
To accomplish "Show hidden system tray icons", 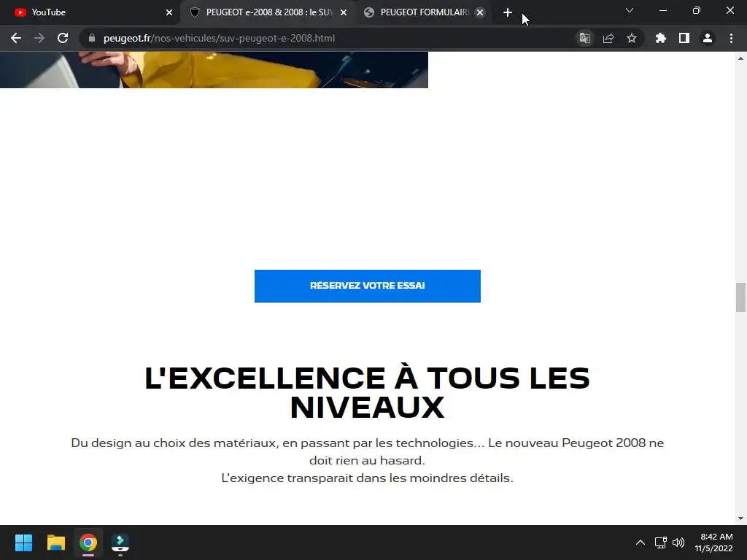I will (x=640, y=542).
